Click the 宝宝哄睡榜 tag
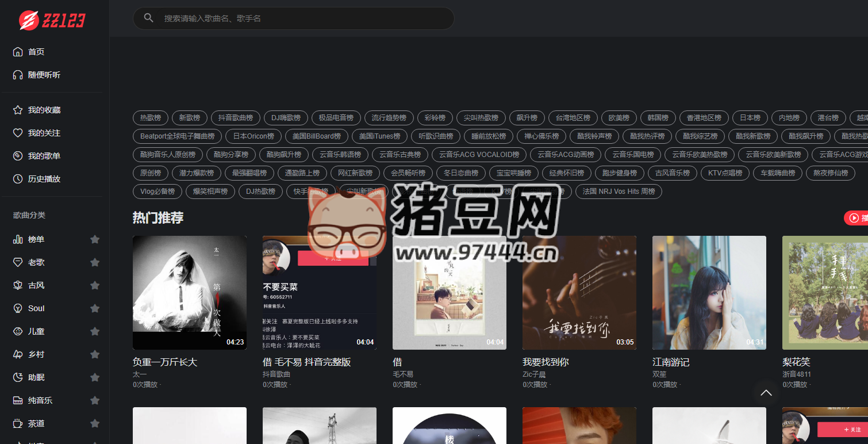This screenshot has height=444, width=868. 514,173
